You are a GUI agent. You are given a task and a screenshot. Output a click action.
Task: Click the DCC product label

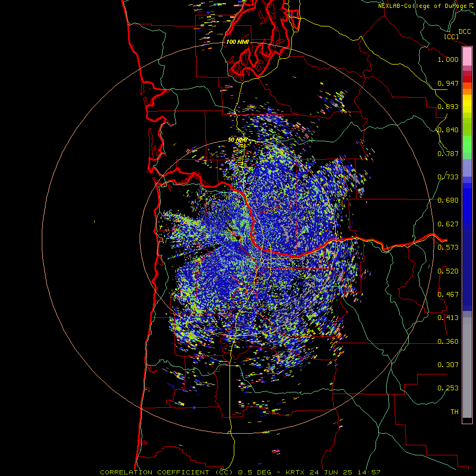click(464, 32)
